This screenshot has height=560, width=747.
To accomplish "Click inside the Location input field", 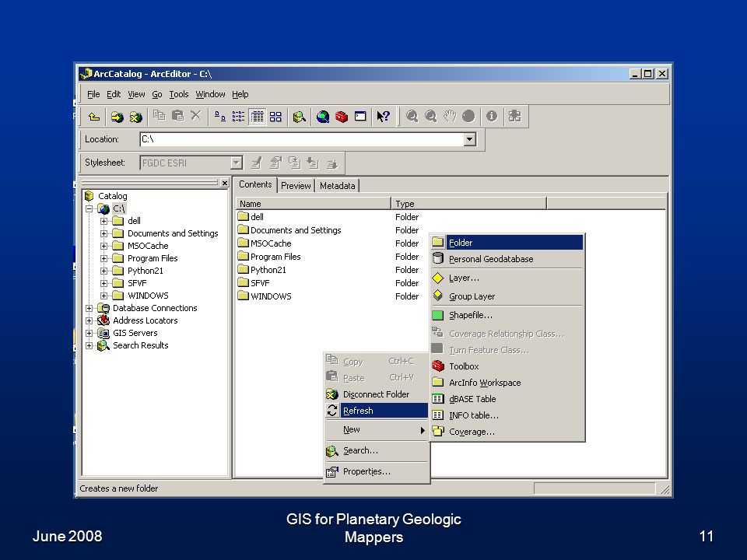I will tap(302, 139).
